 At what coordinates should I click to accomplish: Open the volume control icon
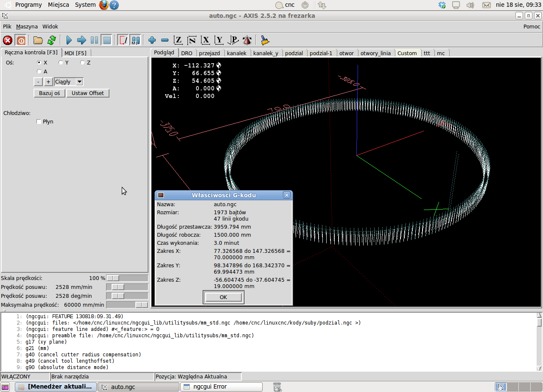click(x=470, y=5)
